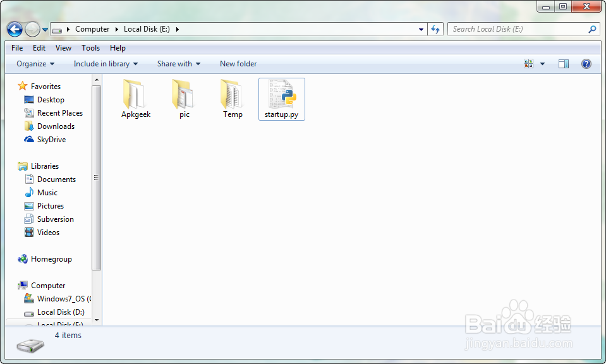Change your view icon button

coord(528,64)
